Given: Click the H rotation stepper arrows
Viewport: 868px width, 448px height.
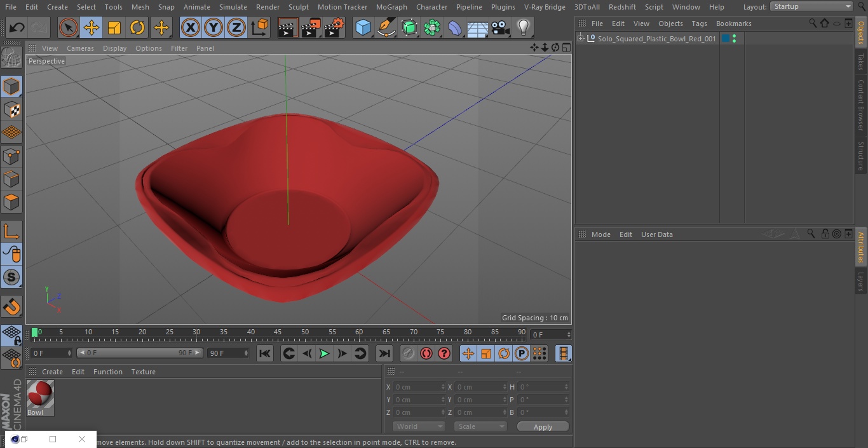Looking at the screenshot, I should click(x=567, y=387).
